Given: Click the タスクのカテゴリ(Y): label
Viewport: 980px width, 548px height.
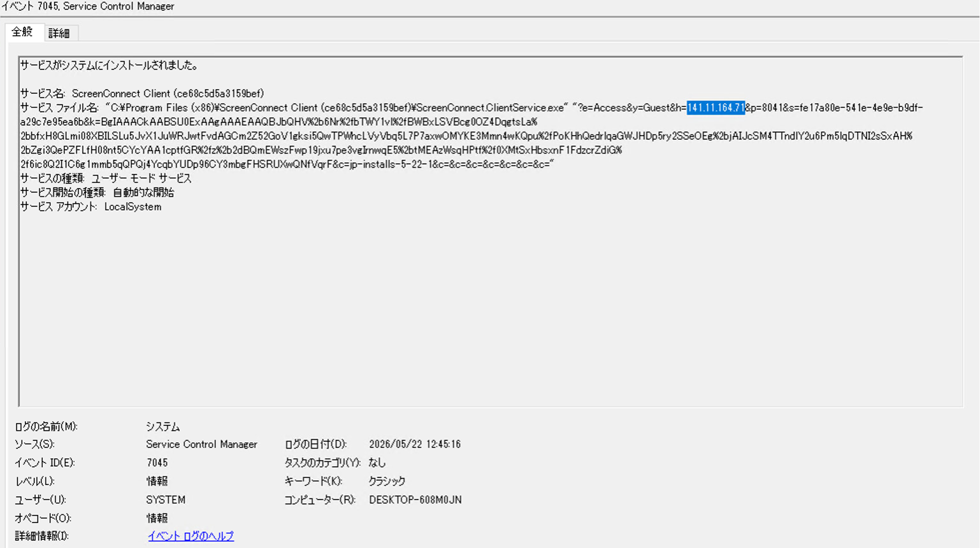Looking at the screenshot, I should 322,463.
